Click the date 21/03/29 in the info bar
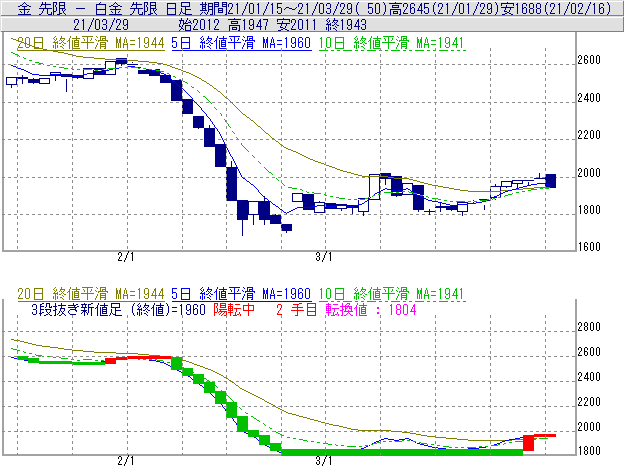 click(x=101, y=25)
